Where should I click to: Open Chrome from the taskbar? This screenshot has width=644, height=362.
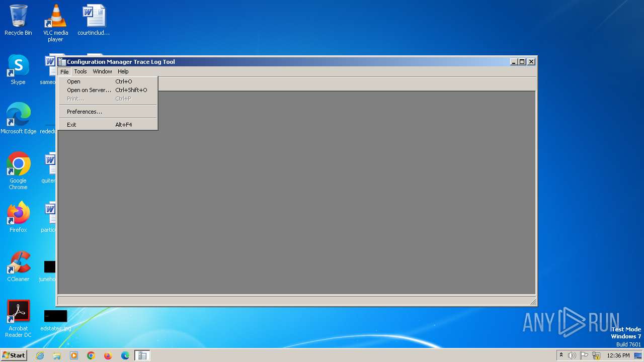tap(91, 355)
